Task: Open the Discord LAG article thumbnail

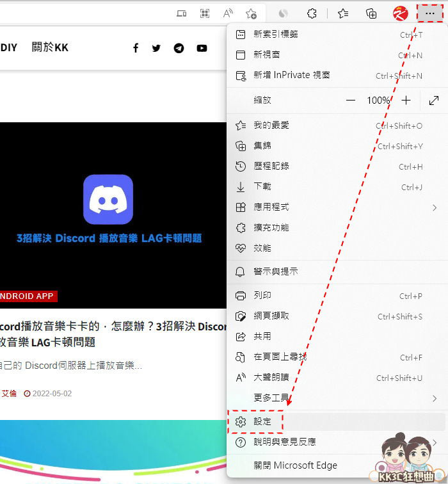Action: 113,215
